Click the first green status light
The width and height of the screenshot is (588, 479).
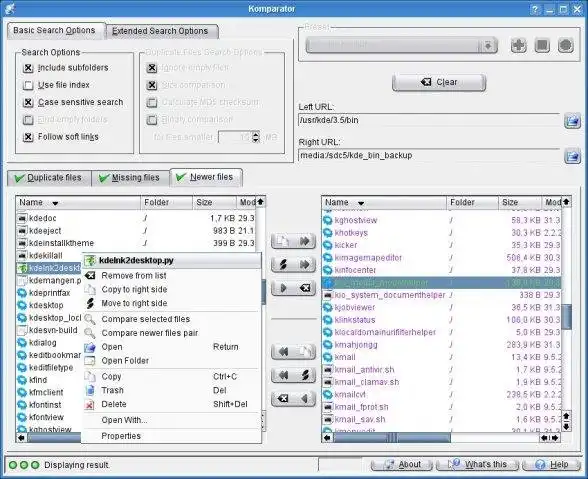tap(13, 465)
